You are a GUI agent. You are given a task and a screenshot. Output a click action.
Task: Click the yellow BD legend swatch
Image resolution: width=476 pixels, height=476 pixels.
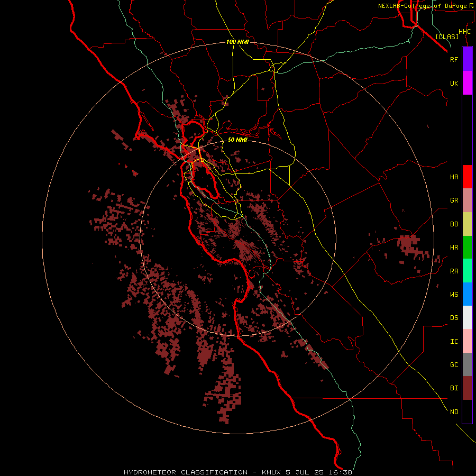pyautogui.click(x=467, y=224)
